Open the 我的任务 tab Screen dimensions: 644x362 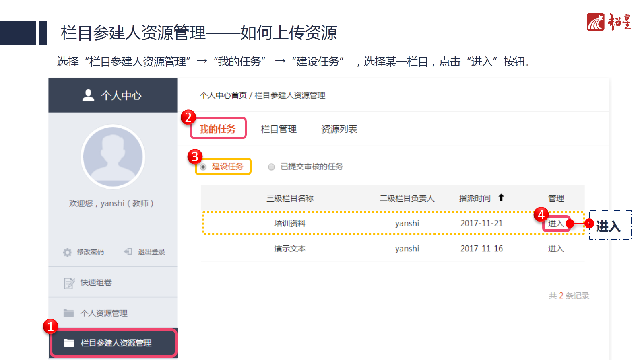tap(217, 129)
